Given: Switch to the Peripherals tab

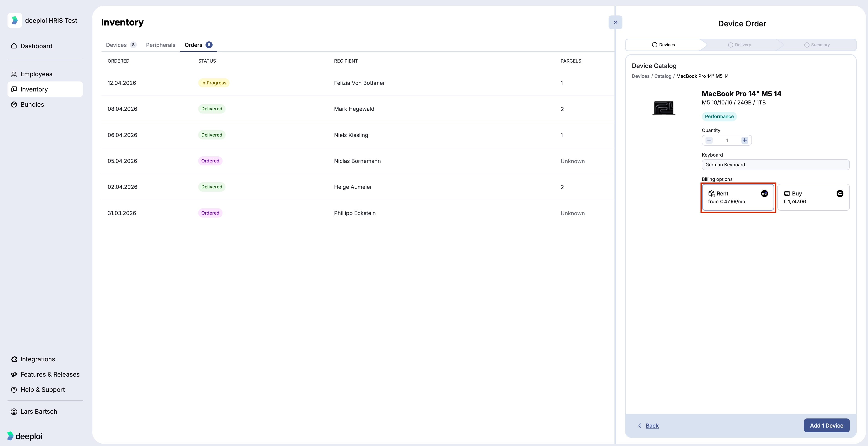Looking at the screenshot, I should [x=160, y=45].
